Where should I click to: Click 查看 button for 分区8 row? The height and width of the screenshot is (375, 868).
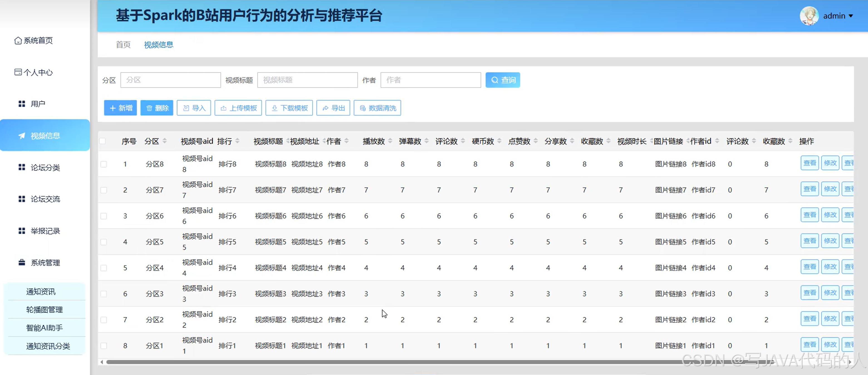coord(810,163)
